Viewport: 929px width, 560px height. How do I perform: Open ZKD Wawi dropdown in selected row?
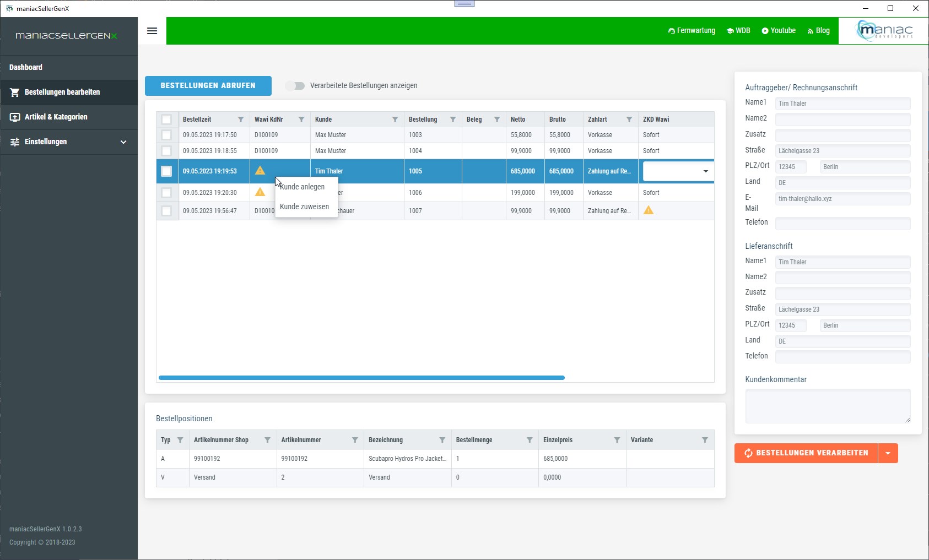(x=705, y=171)
